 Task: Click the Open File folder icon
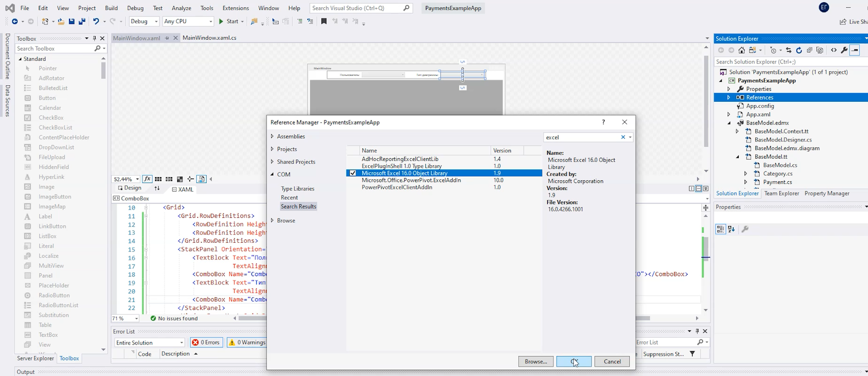point(61,21)
